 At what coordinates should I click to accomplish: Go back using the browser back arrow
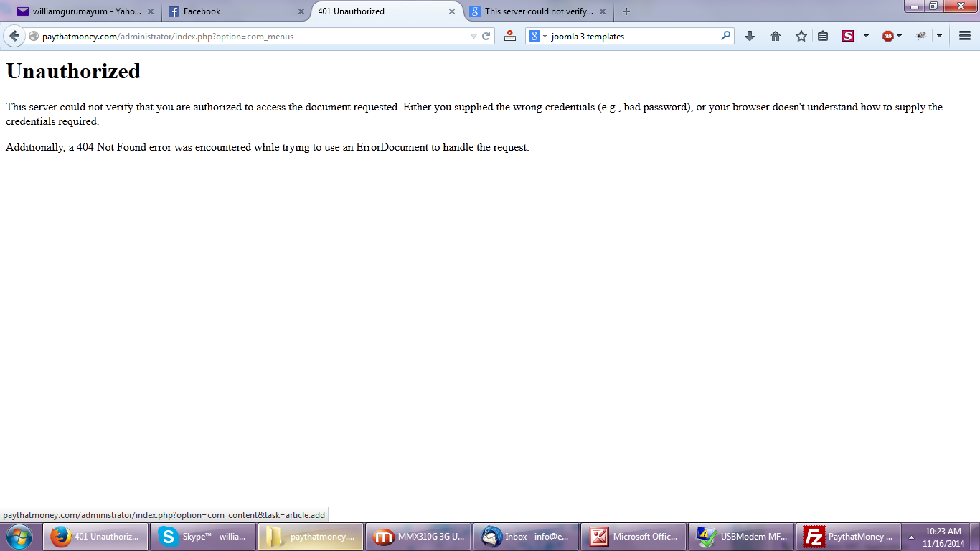[14, 36]
